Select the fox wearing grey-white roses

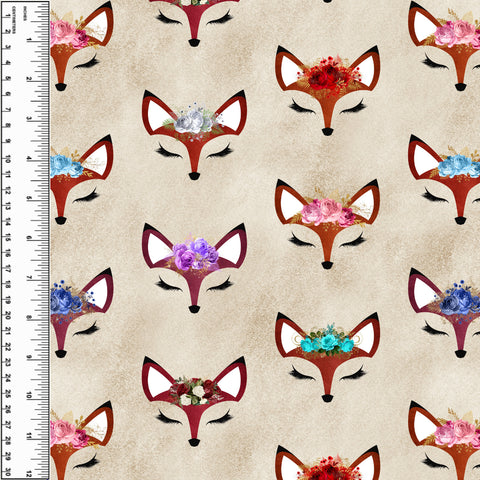[x=194, y=135]
